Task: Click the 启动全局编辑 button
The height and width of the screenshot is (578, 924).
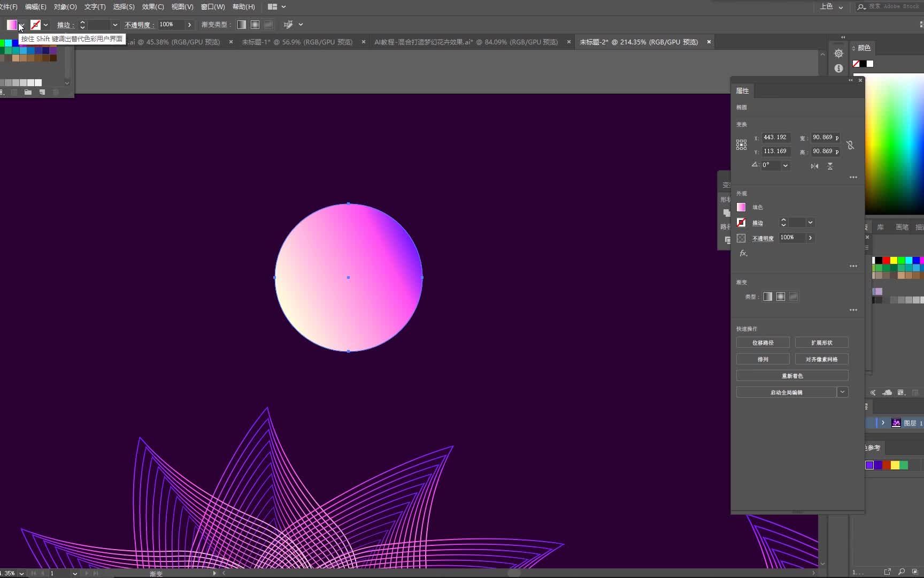Action: tap(787, 392)
